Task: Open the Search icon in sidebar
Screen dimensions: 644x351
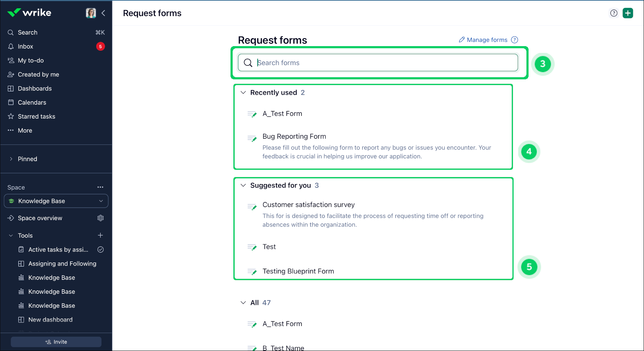Action: (x=10, y=32)
